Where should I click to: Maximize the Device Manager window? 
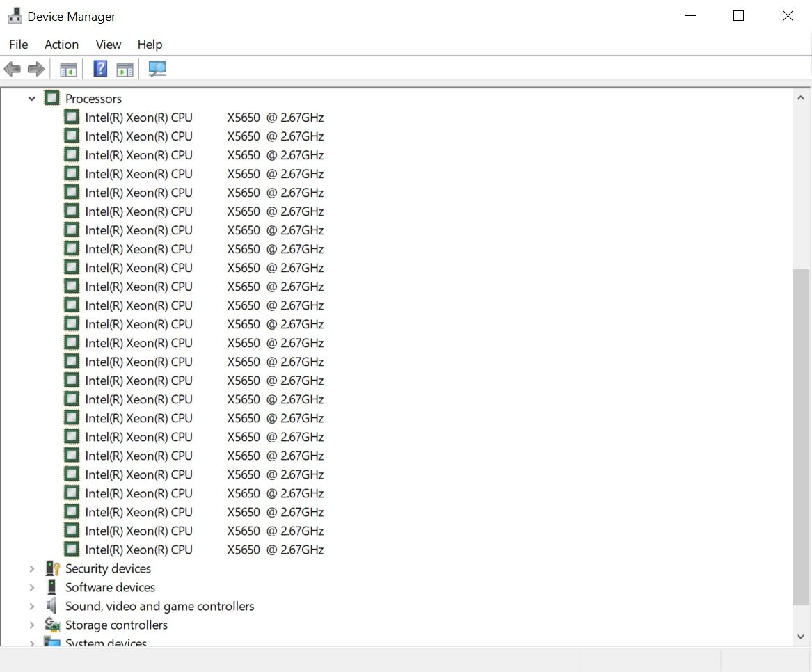(x=738, y=16)
